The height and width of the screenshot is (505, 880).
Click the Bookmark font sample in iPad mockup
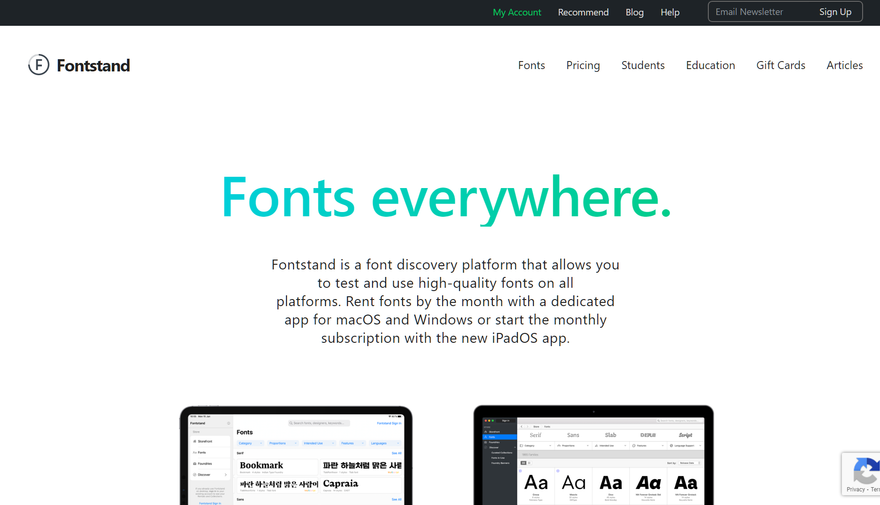(262, 465)
